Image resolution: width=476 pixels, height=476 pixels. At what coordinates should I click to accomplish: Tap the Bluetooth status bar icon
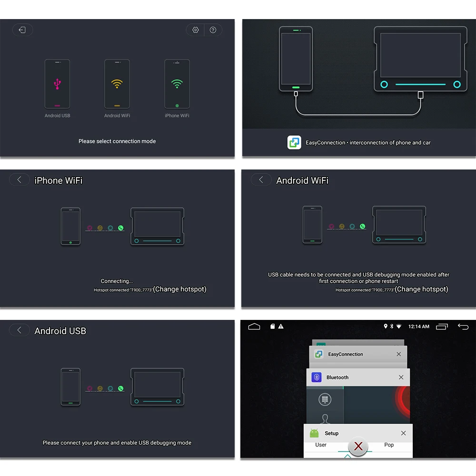(392, 326)
